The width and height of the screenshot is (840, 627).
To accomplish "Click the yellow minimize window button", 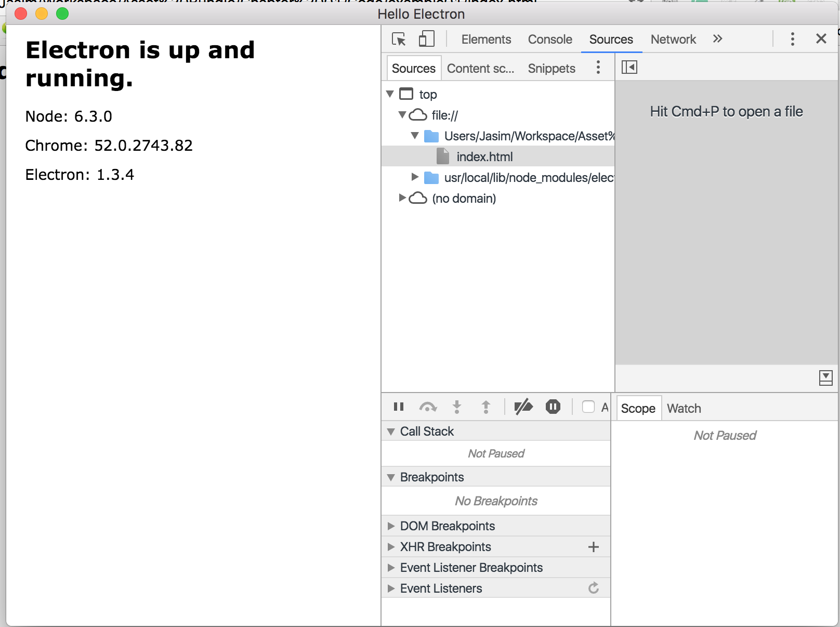I will click(x=42, y=14).
